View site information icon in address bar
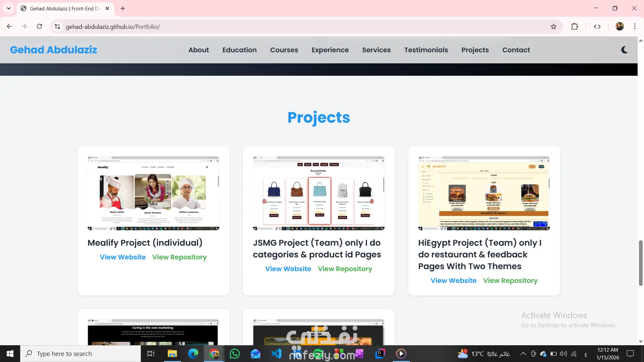The image size is (644, 362). 57,26
